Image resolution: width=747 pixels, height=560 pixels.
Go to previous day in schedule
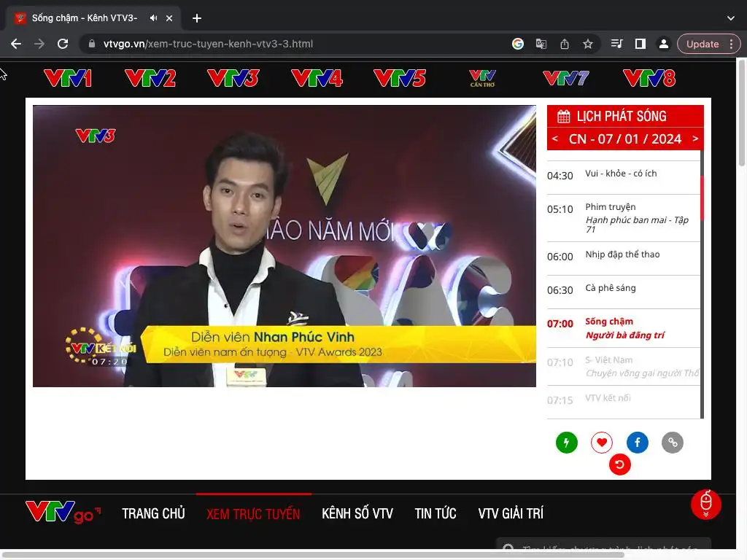(x=555, y=139)
